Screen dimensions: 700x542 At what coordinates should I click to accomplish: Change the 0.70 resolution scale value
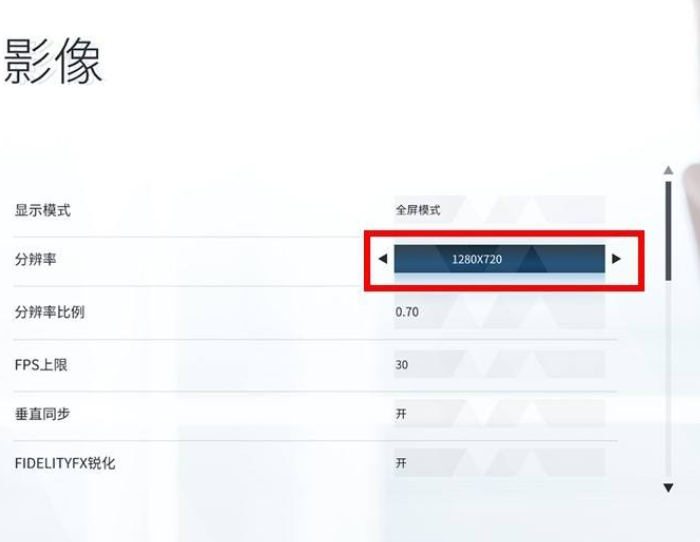[x=499, y=312]
